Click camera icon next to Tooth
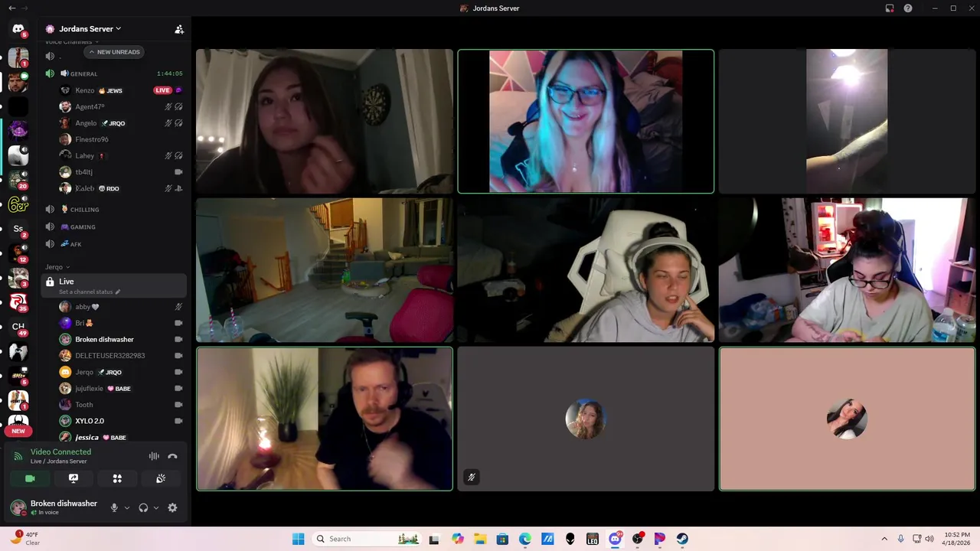Image resolution: width=980 pixels, height=551 pixels. pos(178,405)
